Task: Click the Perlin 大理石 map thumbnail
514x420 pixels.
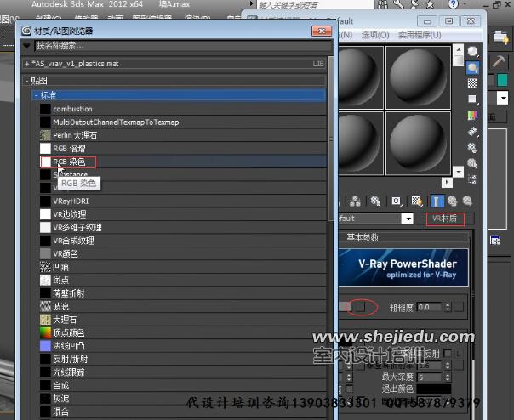Action: (45, 135)
